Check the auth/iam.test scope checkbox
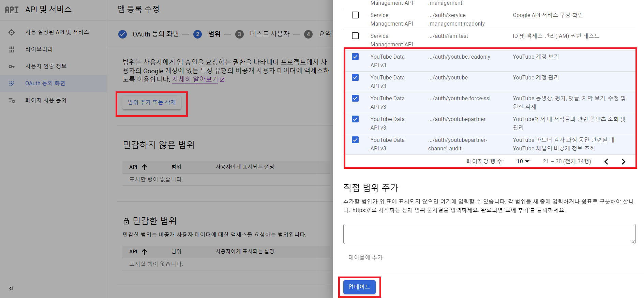 click(355, 36)
